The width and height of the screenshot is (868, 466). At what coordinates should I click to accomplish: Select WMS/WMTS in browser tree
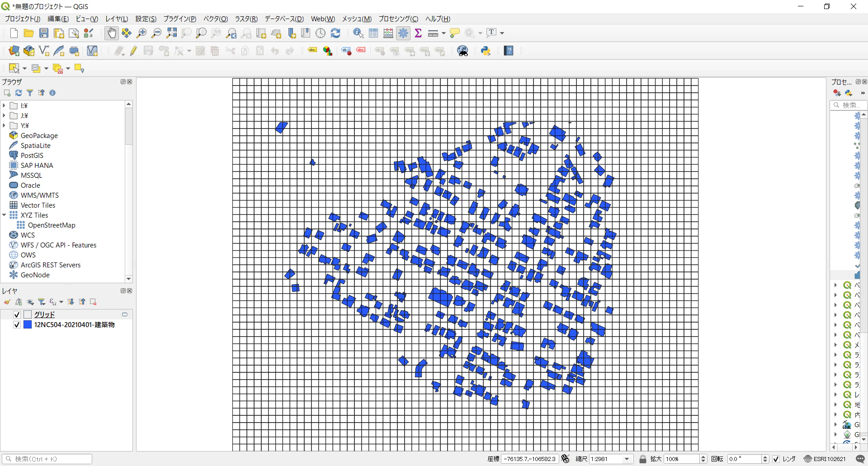(39, 195)
